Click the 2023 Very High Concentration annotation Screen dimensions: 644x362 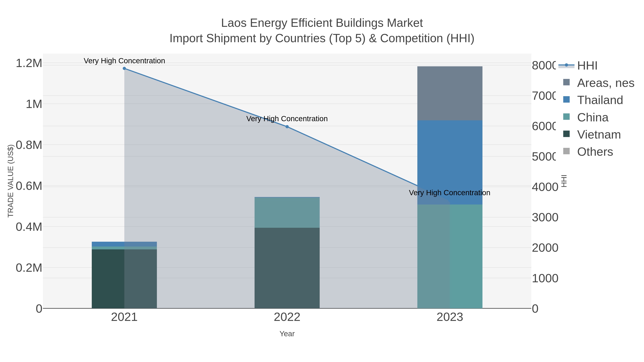(450, 193)
